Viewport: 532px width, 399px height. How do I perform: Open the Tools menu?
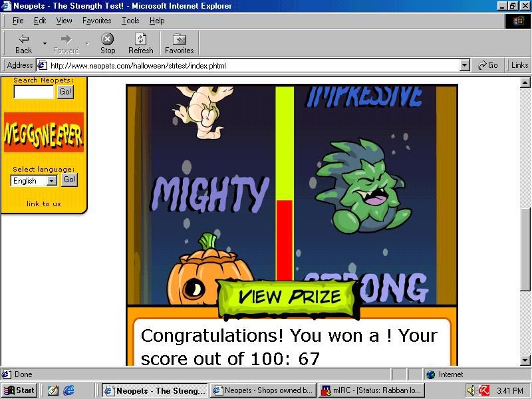[x=130, y=21]
